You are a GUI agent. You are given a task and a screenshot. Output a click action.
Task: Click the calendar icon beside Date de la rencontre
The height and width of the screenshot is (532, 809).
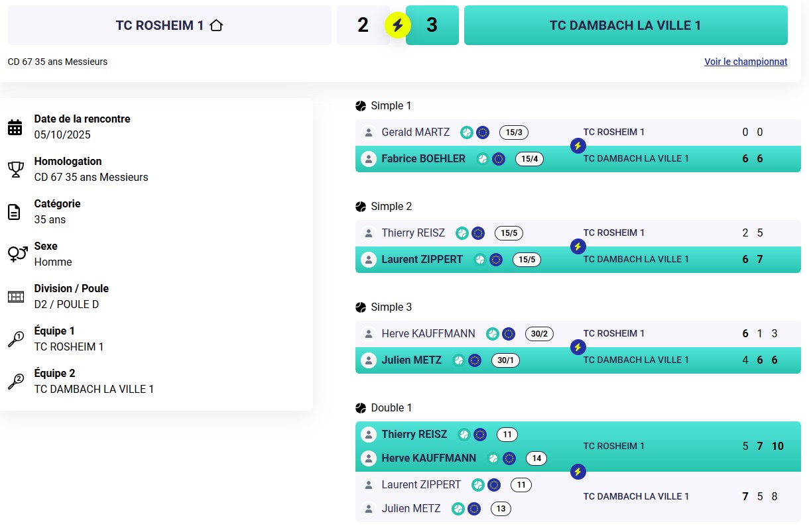(x=15, y=127)
